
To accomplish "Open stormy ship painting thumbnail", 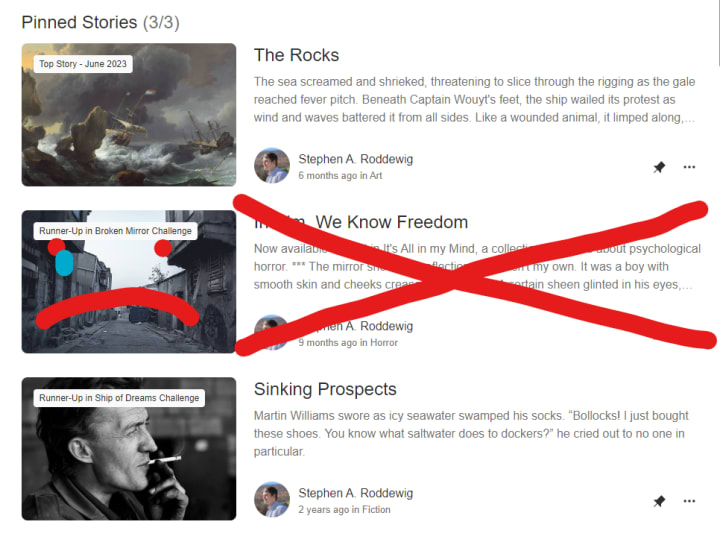I will [x=129, y=115].
